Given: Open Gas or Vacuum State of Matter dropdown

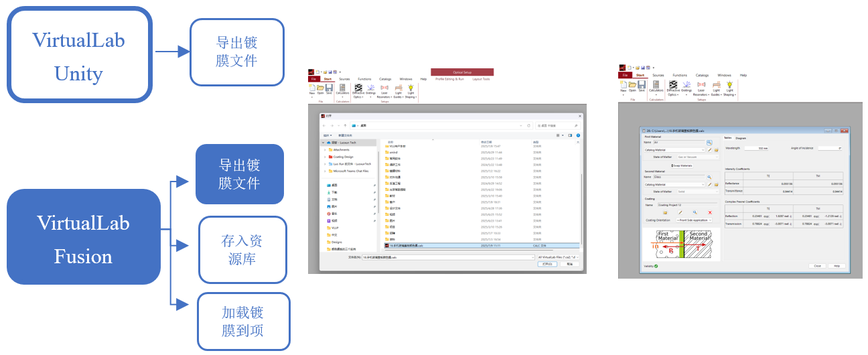Looking at the screenshot, I should click(x=698, y=157).
